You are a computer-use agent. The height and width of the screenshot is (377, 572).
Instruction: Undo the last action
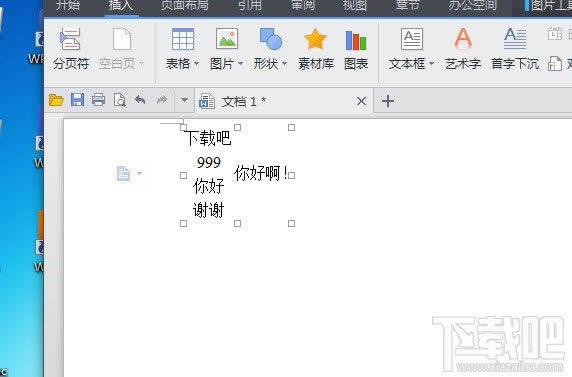tap(140, 99)
